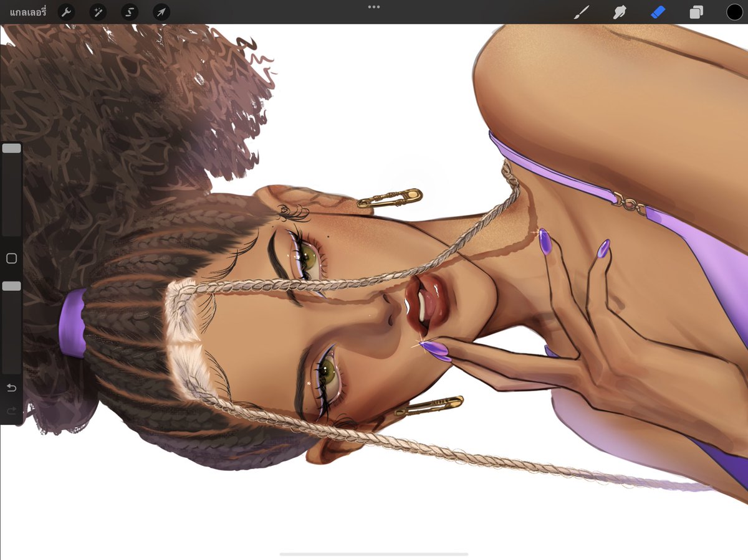Image resolution: width=748 pixels, height=560 pixels.
Task: Open the Layers panel
Action: 696,12
